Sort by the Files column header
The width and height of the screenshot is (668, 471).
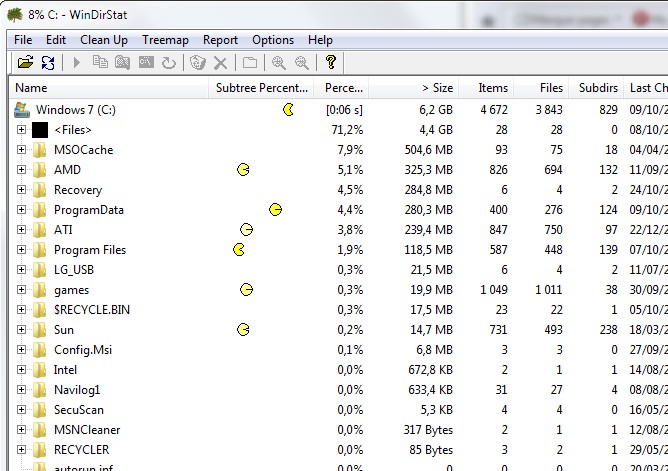coord(541,88)
